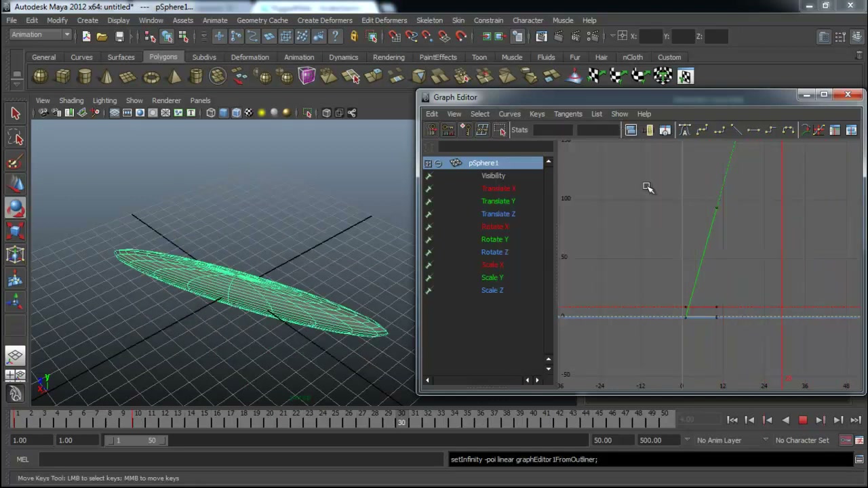Click the Linear tangents icon
Viewport: 868px width, 488px height.
click(x=736, y=130)
